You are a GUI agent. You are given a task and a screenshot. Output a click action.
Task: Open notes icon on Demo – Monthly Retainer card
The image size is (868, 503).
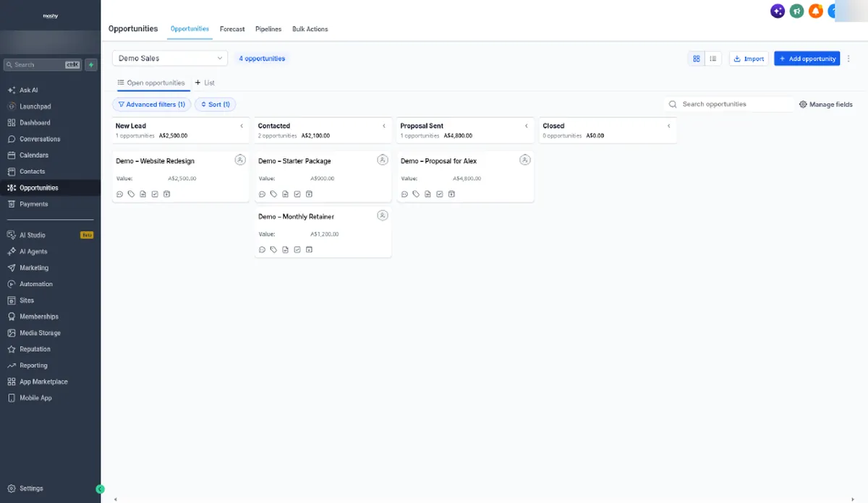pos(285,249)
